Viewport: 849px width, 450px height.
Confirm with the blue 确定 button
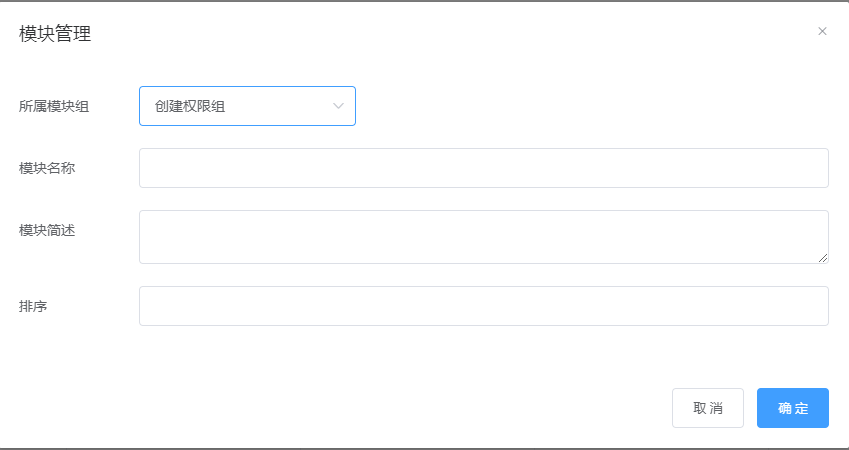pos(793,408)
